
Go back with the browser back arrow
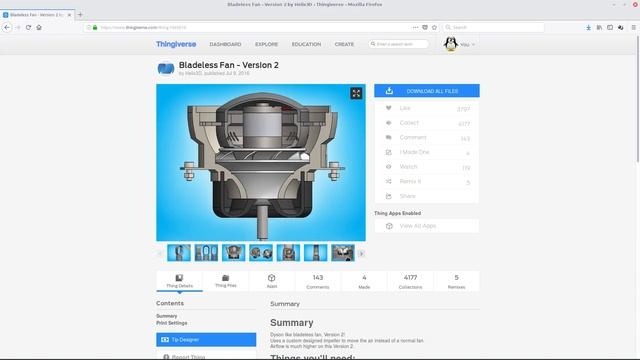click(x=7, y=27)
